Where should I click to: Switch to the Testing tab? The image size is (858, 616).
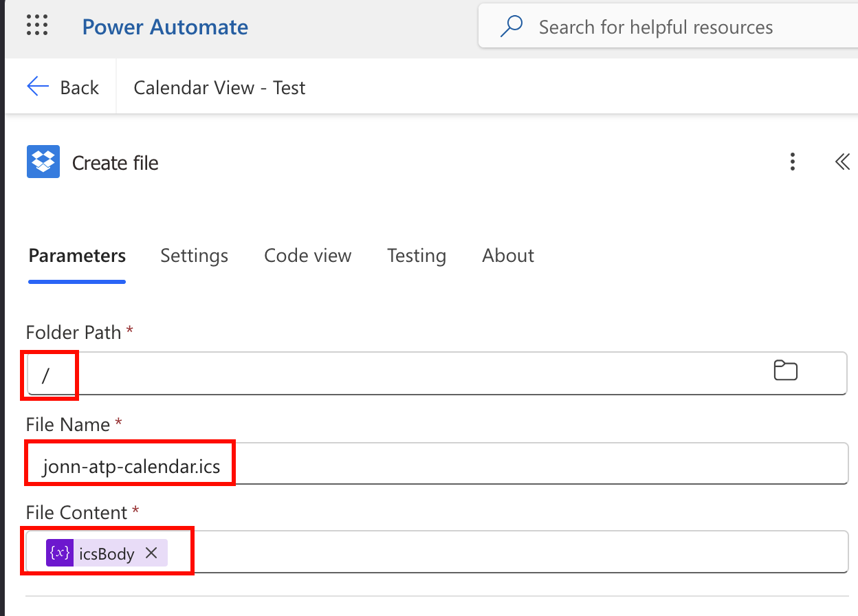tap(417, 256)
